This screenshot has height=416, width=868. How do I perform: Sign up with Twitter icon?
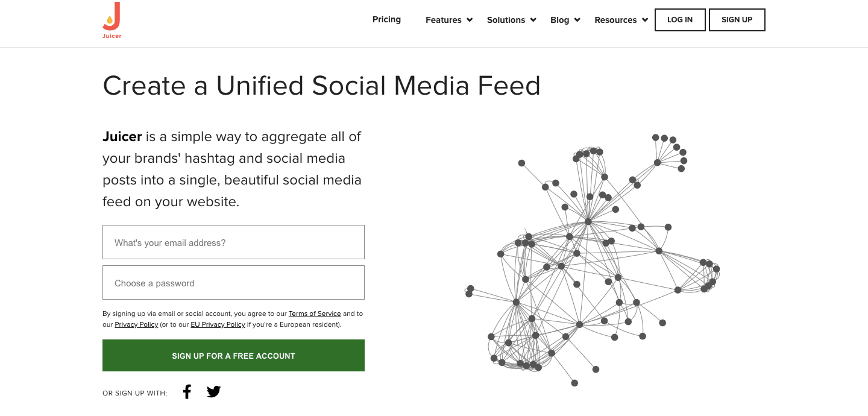point(214,392)
